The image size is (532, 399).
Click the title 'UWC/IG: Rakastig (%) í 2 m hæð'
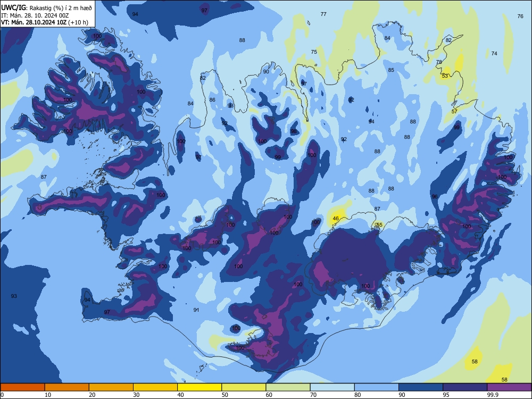tap(46, 8)
